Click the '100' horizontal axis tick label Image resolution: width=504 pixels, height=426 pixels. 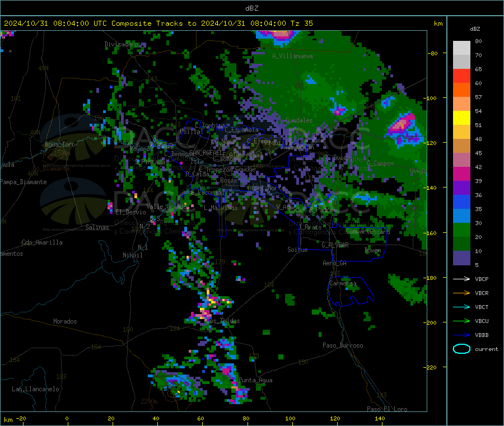point(290,419)
